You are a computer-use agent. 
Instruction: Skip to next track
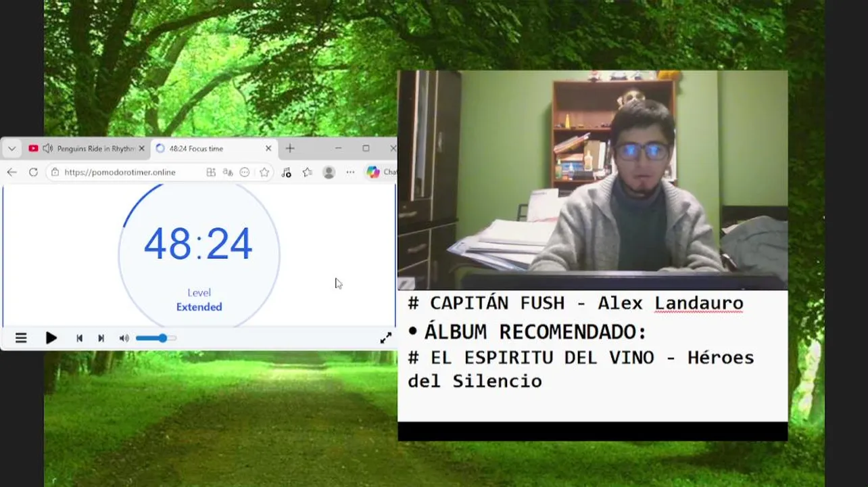pos(101,338)
